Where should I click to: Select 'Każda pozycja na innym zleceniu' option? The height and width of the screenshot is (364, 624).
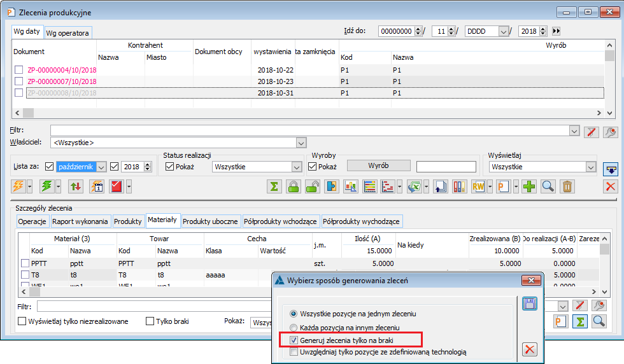coord(294,326)
